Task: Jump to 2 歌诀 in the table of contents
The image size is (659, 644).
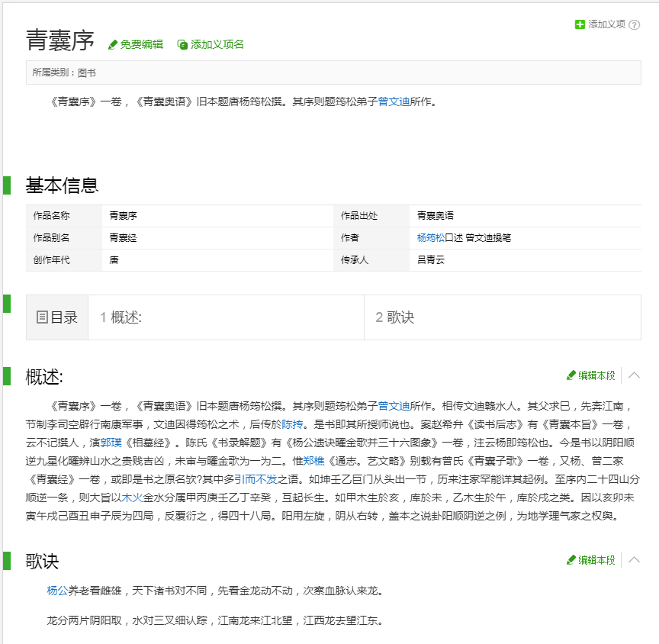Action: [x=394, y=317]
